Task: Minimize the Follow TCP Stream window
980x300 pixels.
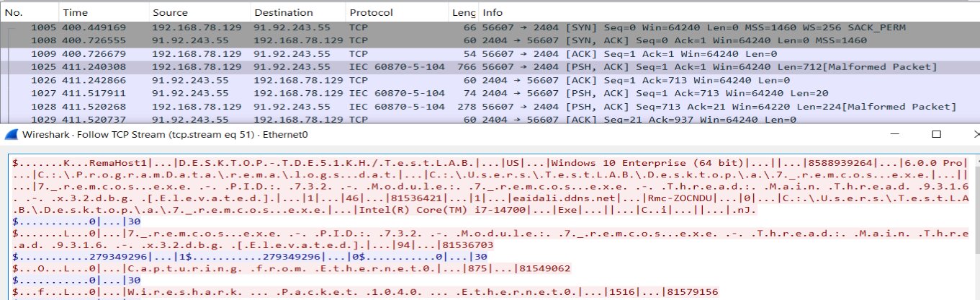Action: click(896, 134)
